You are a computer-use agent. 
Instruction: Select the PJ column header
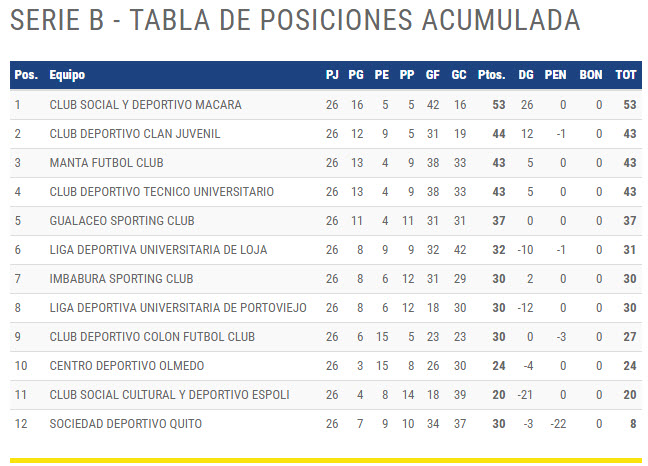coord(332,75)
